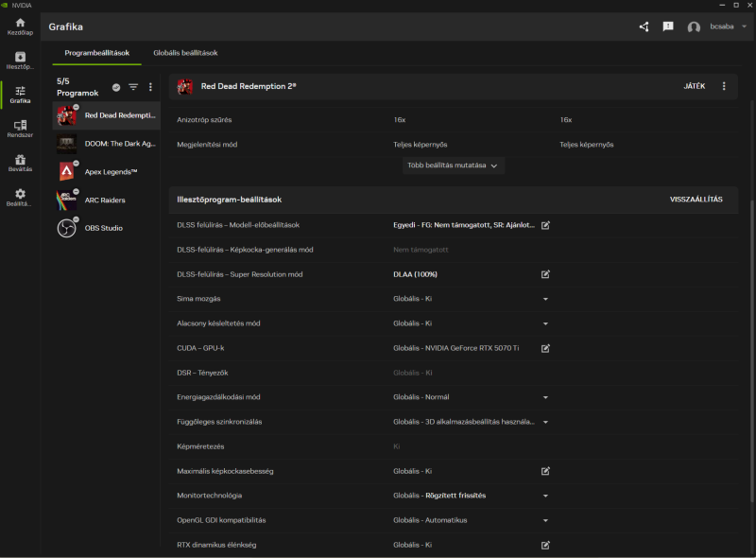Open the feedback message icon
This screenshot has height=558, width=756.
pos(668,26)
